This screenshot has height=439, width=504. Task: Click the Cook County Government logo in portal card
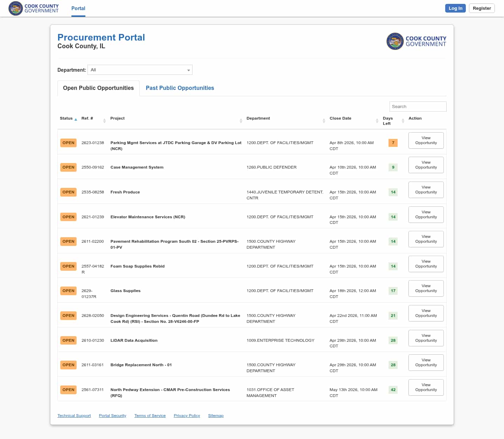pyautogui.click(x=416, y=42)
